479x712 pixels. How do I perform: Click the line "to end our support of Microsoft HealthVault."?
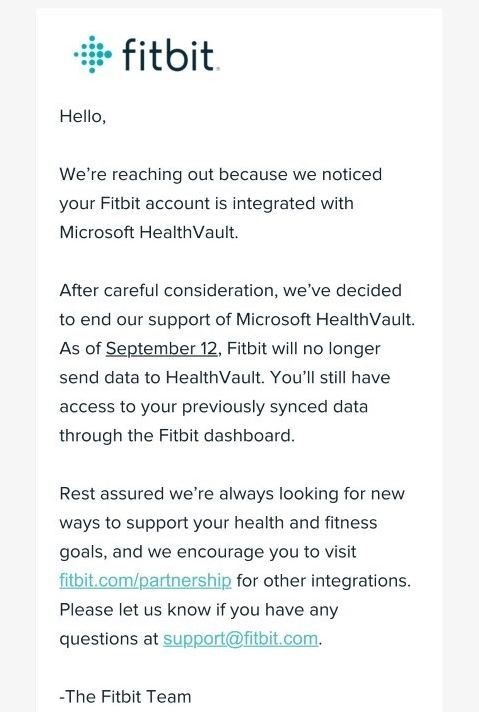[x=237, y=319]
